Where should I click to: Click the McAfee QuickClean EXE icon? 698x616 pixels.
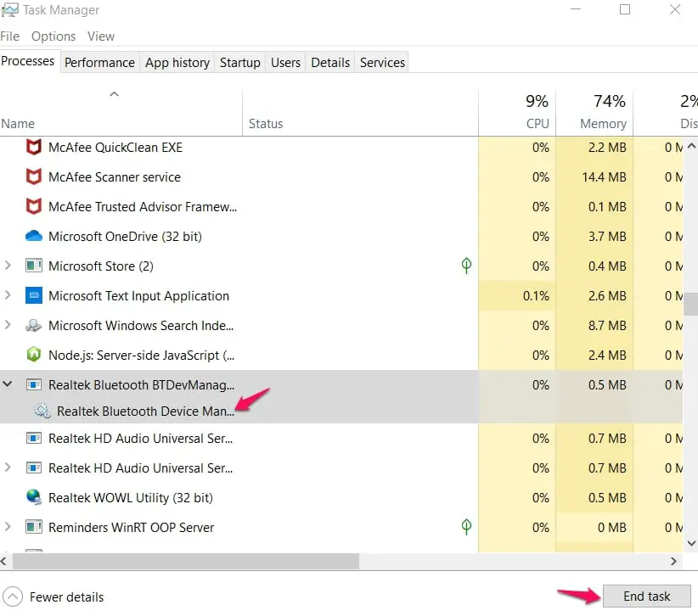34,148
